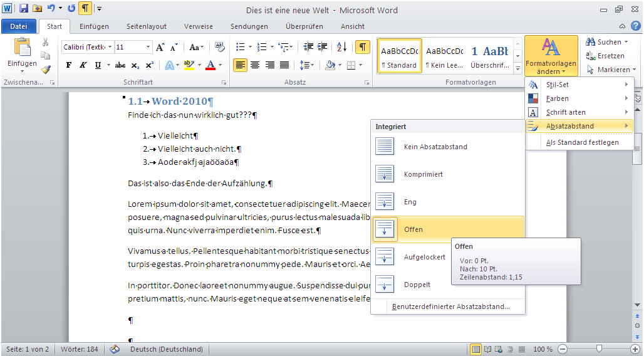Toggle italic K button
644x356 pixels.
(83, 65)
